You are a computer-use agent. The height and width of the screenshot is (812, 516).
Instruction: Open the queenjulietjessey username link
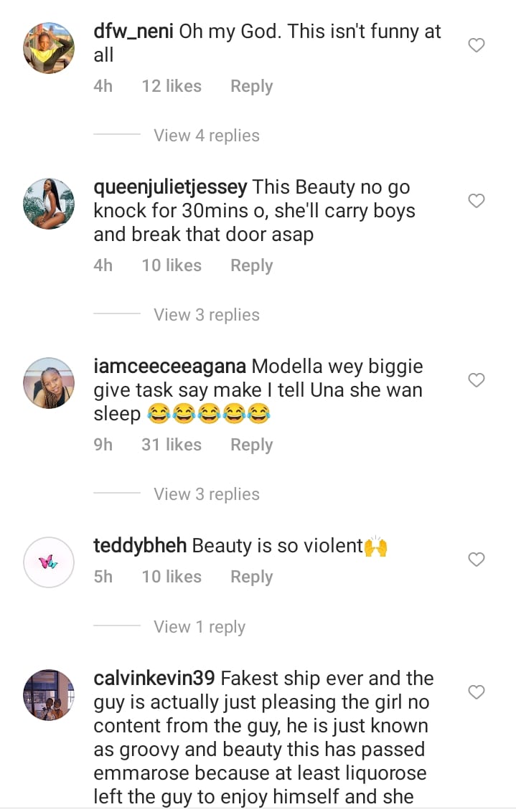(171, 188)
